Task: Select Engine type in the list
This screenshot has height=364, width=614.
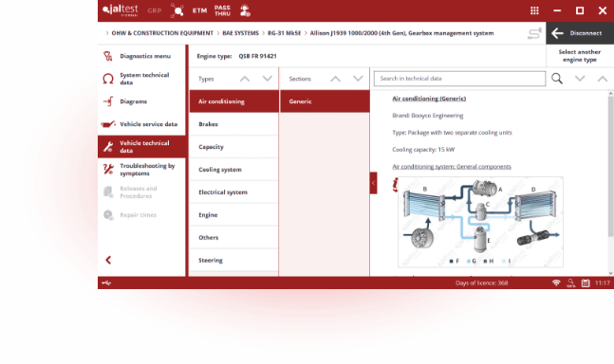Action: (x=233, y=214)
